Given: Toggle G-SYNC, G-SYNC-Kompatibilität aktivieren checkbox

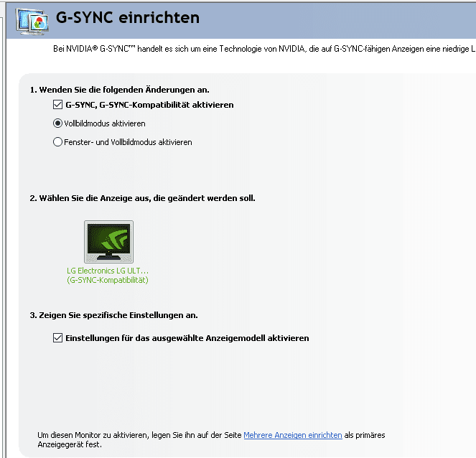Looking at the screenshot, I should tap(57, 105).
